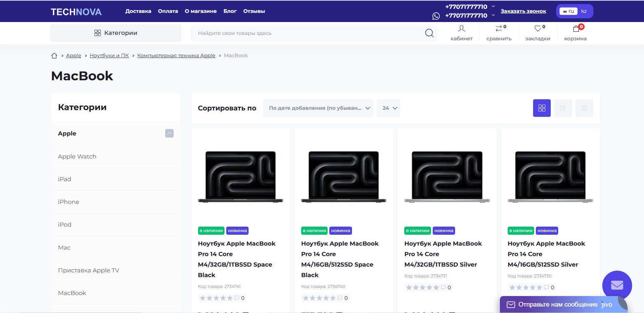Click review comment icon for product 2734731
This screenshot has height=313, width=644.
tap(443, 287)
